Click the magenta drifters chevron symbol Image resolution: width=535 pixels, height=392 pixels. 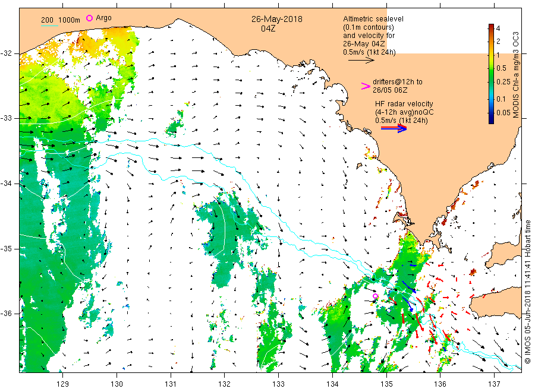pyautogui.click(x=366, y=86)
